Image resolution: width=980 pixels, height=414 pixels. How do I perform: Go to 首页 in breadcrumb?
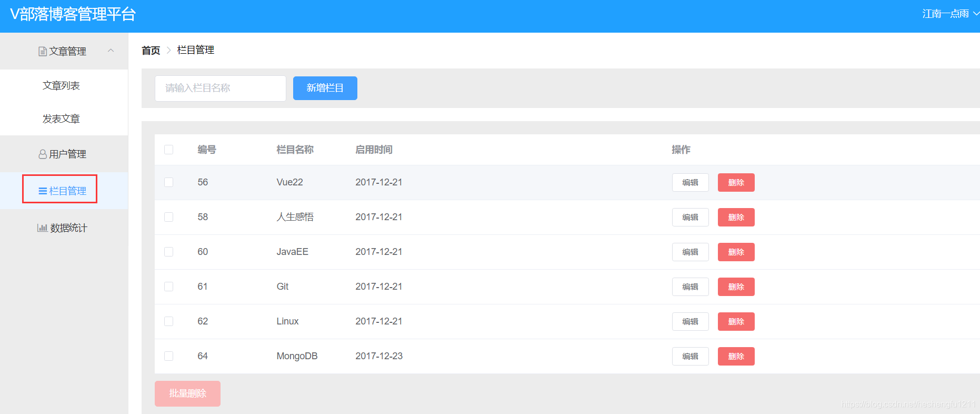tap(151, 51)
